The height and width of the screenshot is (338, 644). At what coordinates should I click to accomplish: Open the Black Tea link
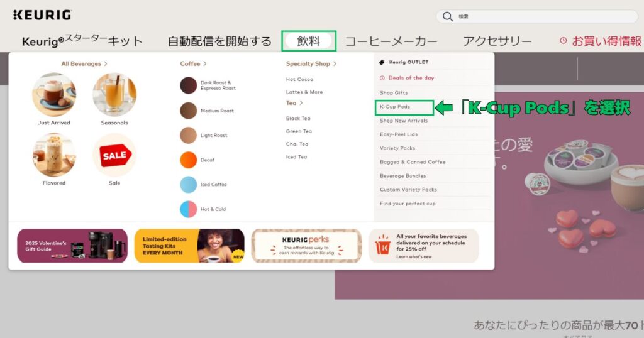click(x=298, y=119)
